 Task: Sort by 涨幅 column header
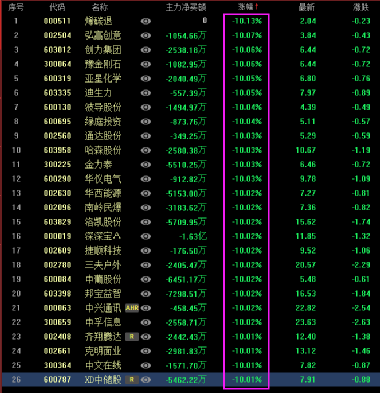(x=246, y=7)
